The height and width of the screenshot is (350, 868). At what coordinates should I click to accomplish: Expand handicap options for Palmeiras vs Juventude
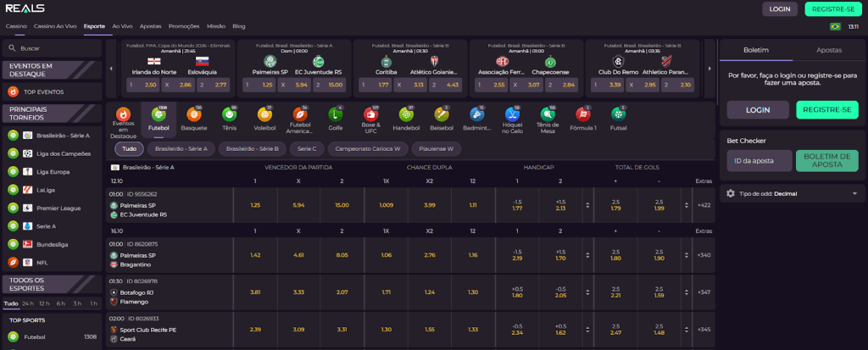click(587, 205)
